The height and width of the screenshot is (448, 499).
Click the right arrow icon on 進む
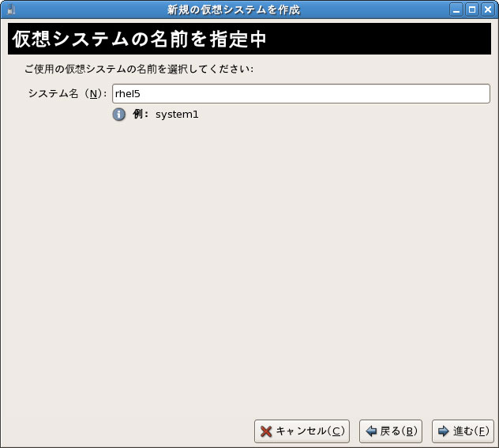coord(443,431)
